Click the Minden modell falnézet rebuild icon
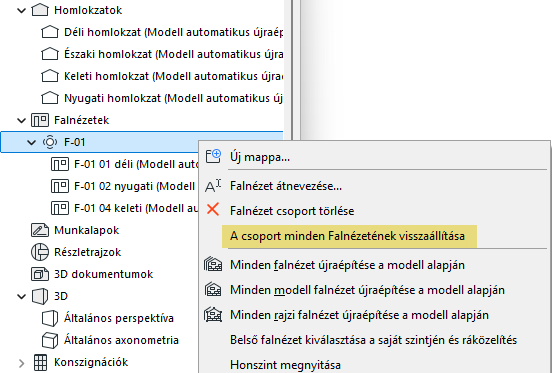The image size is (552, 373). [x=213, y=289]
